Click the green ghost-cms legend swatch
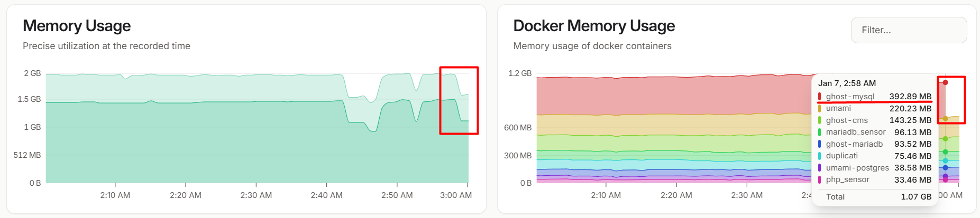 pyautogui.click(x=819, y=120)
